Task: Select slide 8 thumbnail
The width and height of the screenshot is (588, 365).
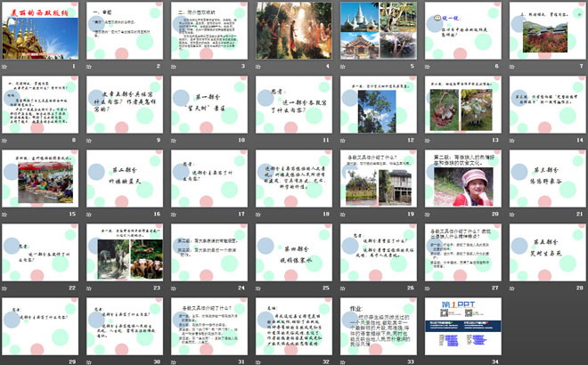Action: (40, 104)
